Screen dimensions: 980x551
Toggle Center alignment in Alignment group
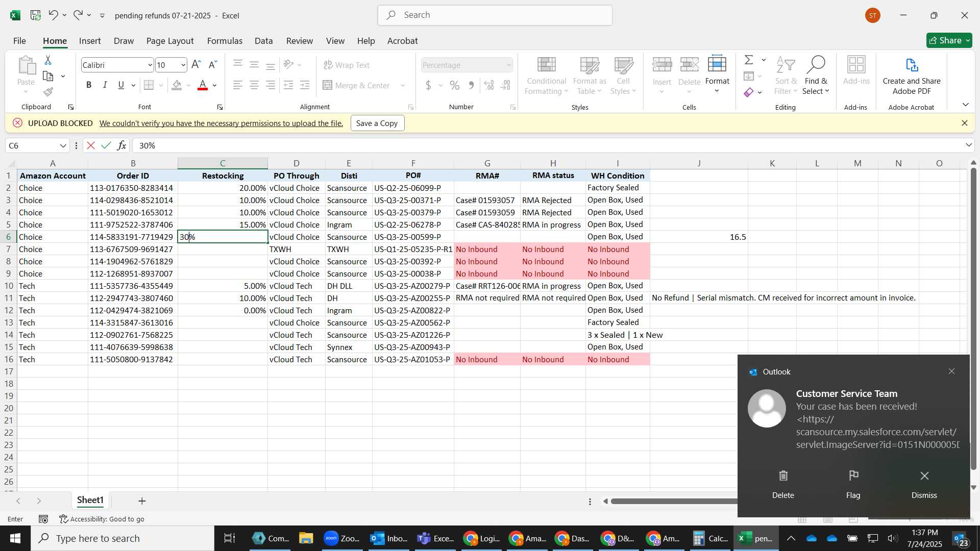pos(254,85)
